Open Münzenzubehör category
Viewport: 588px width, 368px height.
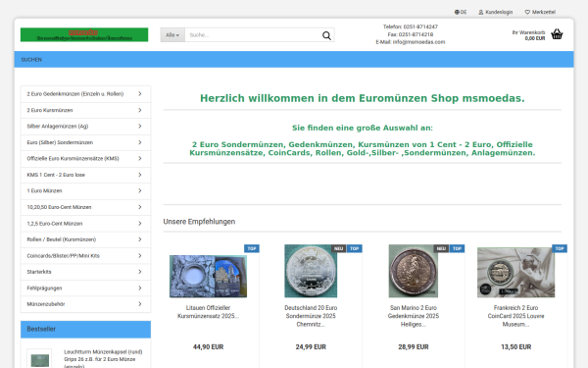tap(86, 304)
